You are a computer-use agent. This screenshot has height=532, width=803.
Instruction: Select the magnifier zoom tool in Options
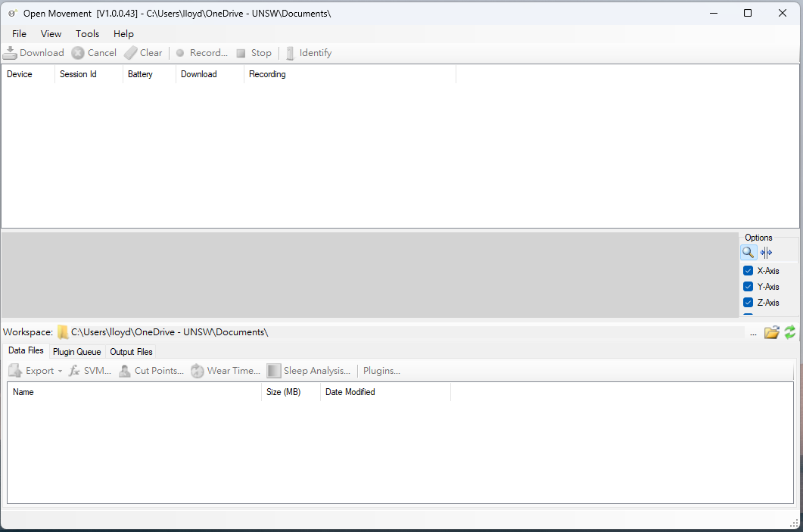tap(749, 253)
